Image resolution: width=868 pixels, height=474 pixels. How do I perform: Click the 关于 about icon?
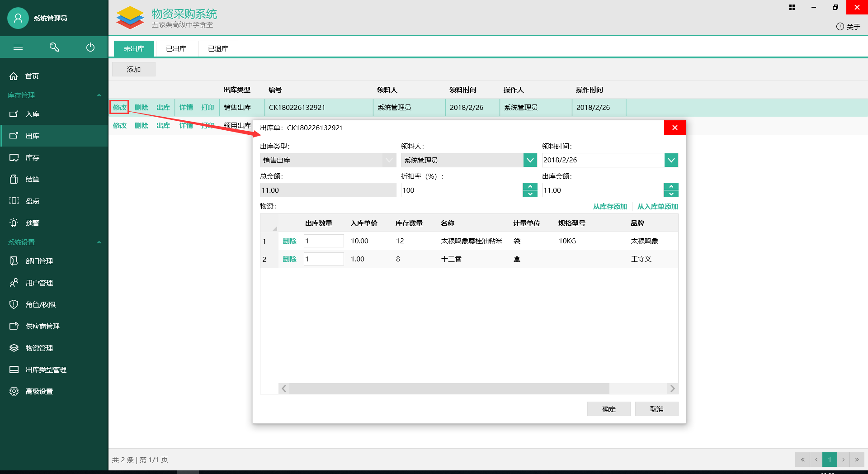pos(840,27)
